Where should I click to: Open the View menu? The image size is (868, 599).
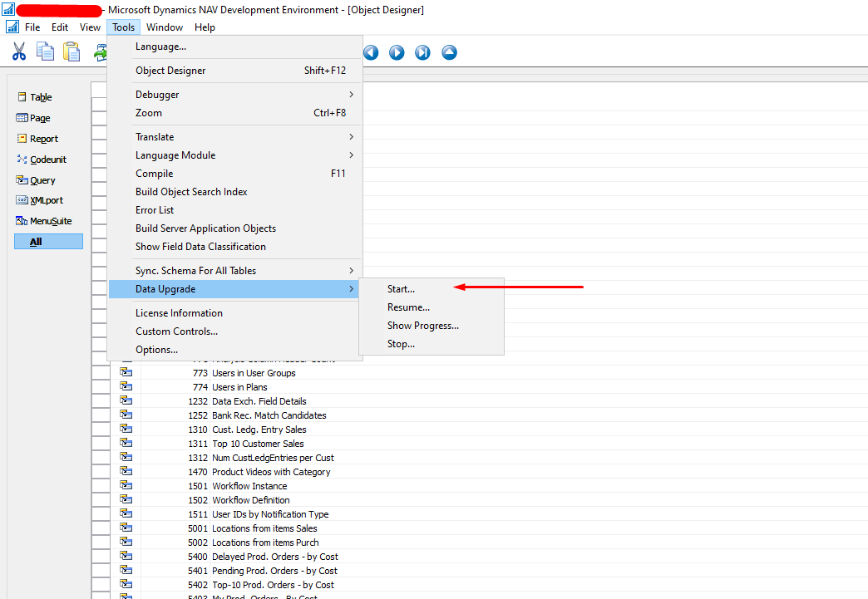(90, 27)
